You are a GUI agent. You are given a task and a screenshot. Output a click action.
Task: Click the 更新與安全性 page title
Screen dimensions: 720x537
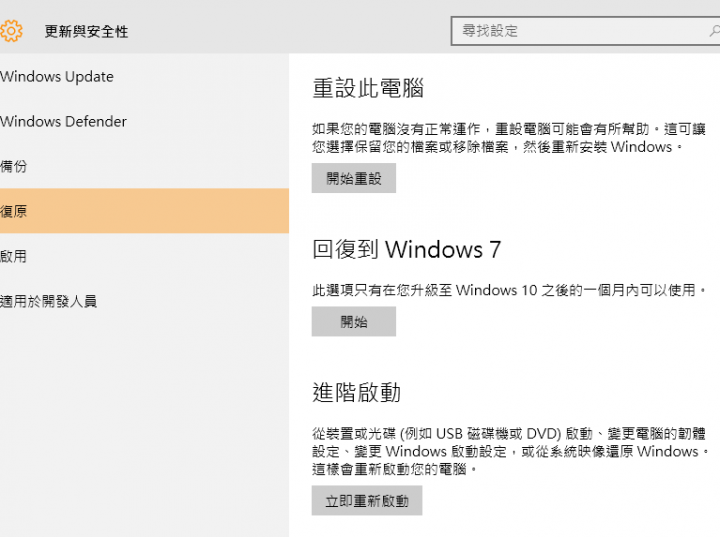click(x=86, y=31)
